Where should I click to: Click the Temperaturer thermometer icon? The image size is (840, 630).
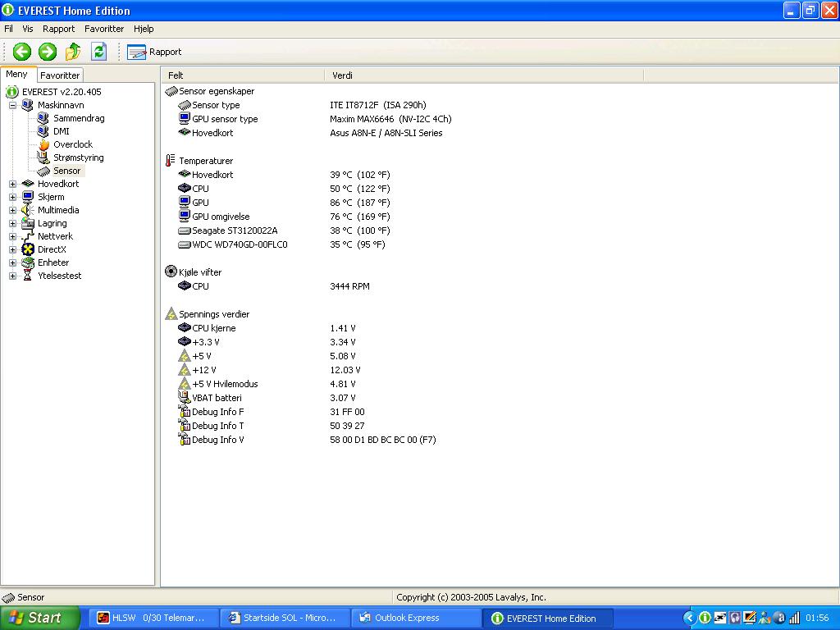171,160
